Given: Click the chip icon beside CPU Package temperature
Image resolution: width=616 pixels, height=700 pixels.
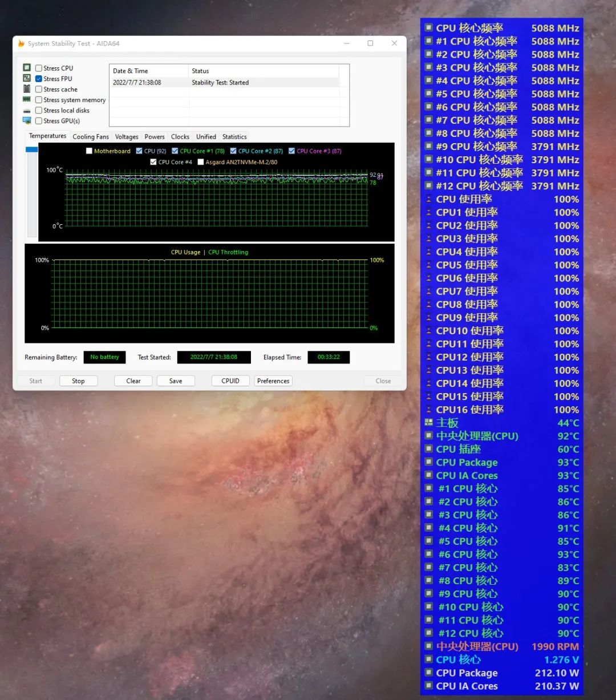Looking at the screenshot, I should (x=428, y=462).
